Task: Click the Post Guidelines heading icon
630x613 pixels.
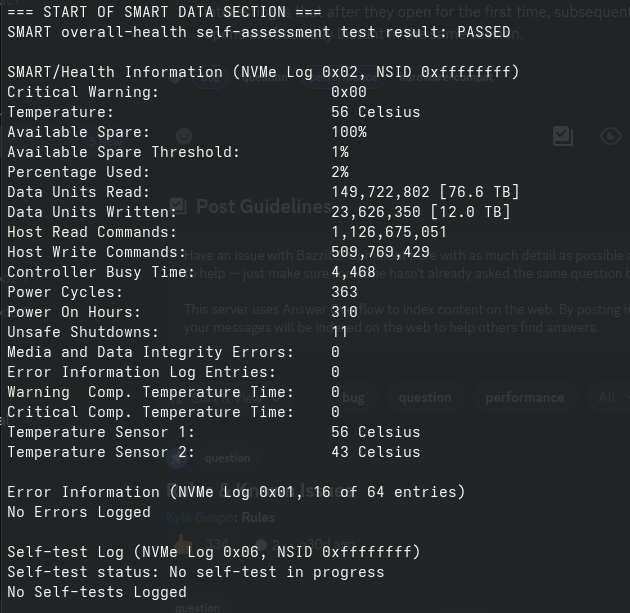Action: (178, 206)
